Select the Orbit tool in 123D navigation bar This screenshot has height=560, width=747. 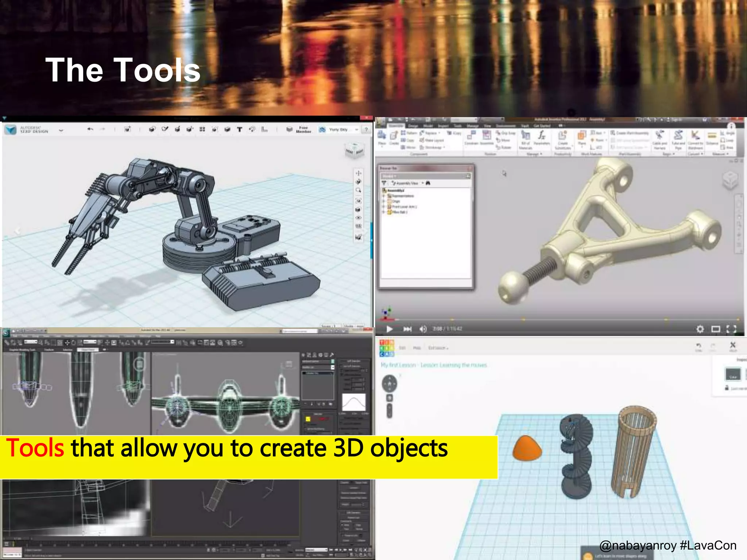click(x=359, y=182)
